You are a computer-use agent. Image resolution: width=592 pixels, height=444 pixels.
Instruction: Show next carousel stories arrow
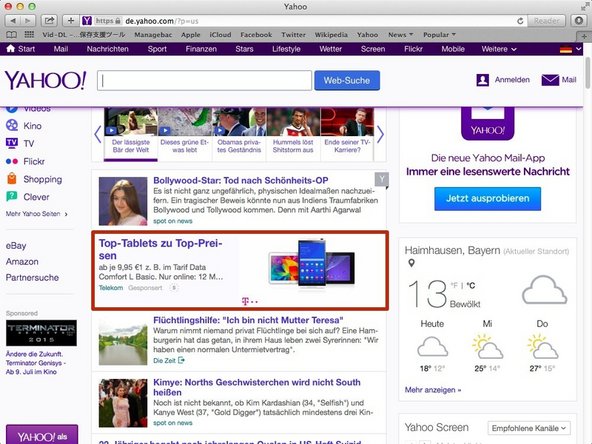[x=380, y=134]
